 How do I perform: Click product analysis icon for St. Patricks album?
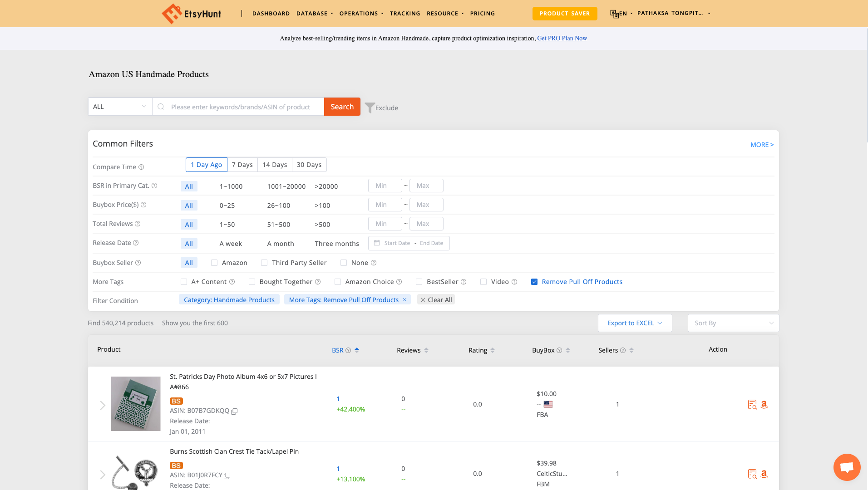[752, 404]
